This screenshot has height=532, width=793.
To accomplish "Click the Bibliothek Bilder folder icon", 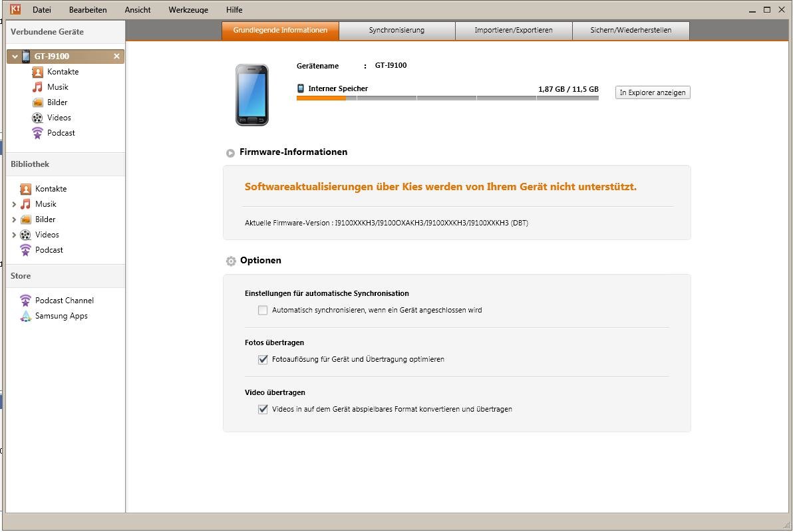I will (25, 219).
